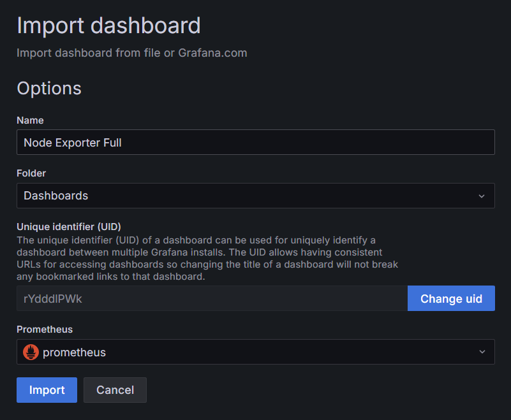The width and height of the screenshot is (511, 420).
Task: Expand the Folder dropdown chevron
Action: coord(482,196)
